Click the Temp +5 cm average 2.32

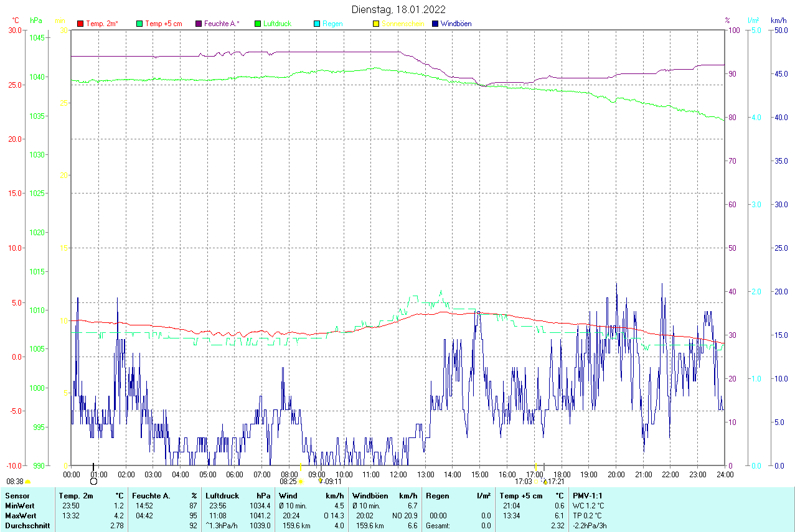[557, 526]
